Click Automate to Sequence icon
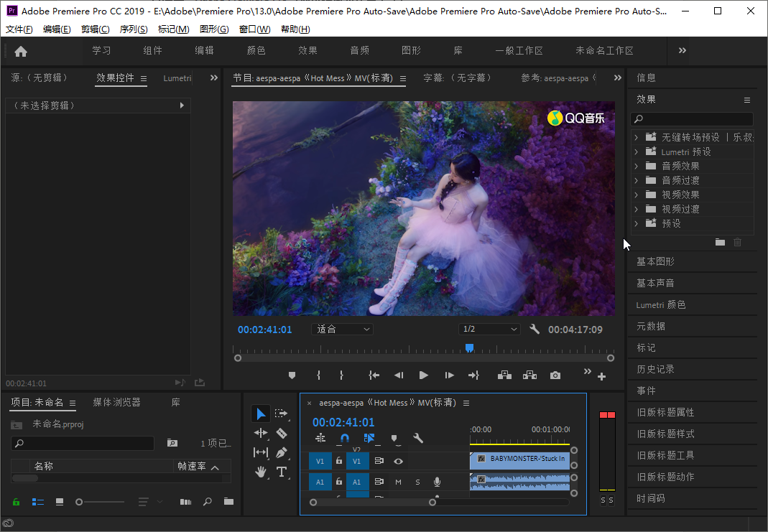 coord(185,502)
